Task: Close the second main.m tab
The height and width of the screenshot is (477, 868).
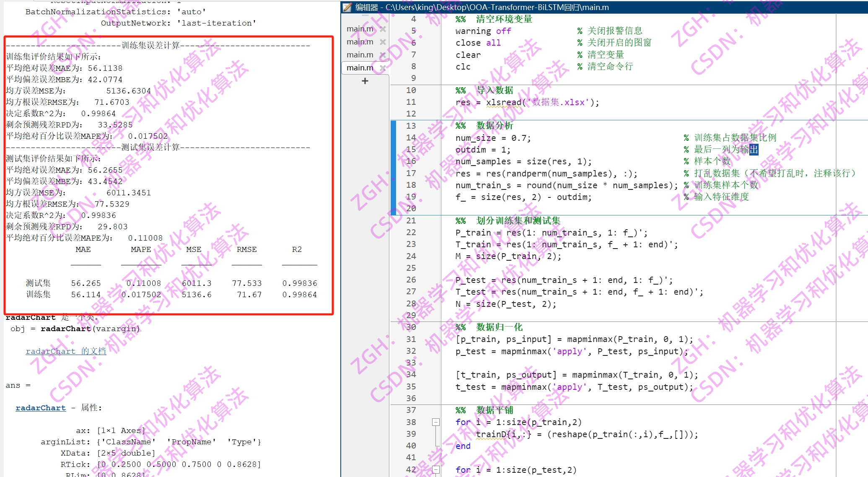Action: click(383, 42)
